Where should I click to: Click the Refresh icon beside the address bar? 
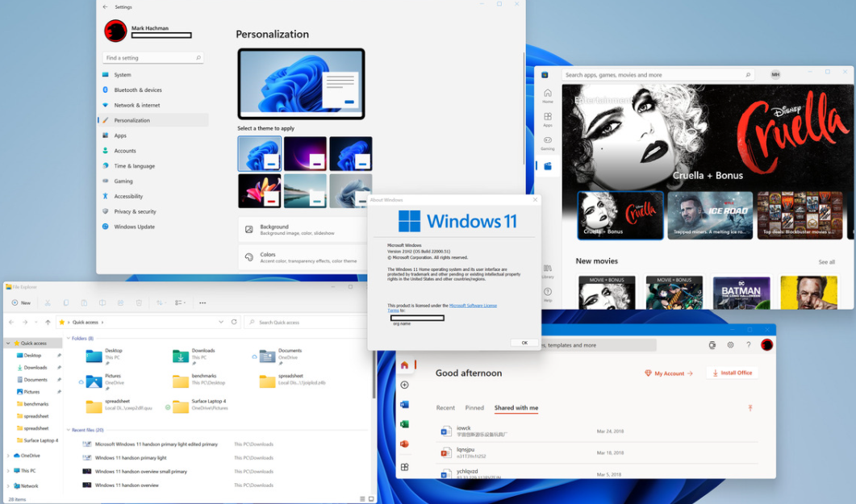pyautogui.click(x=234, y=322)
